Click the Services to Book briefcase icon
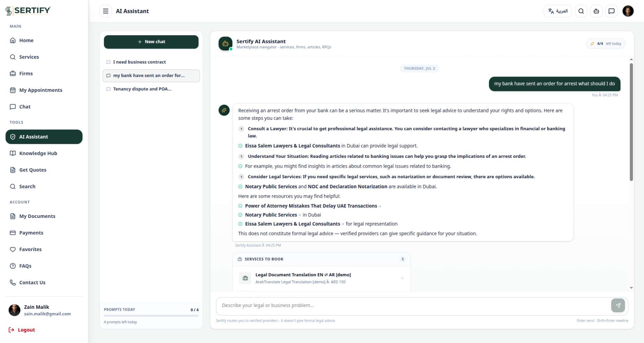The image size is (644, 343). [240, 259]
